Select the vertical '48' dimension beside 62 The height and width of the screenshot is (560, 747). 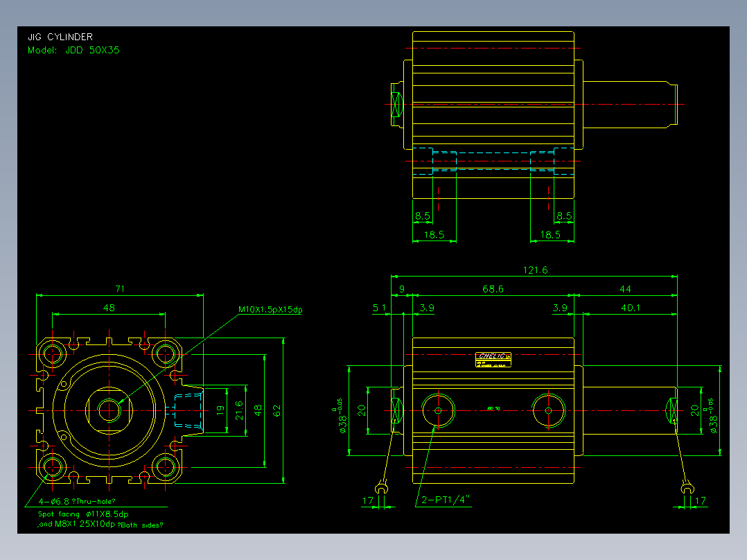pyautogui.click(x=258, y=410)
